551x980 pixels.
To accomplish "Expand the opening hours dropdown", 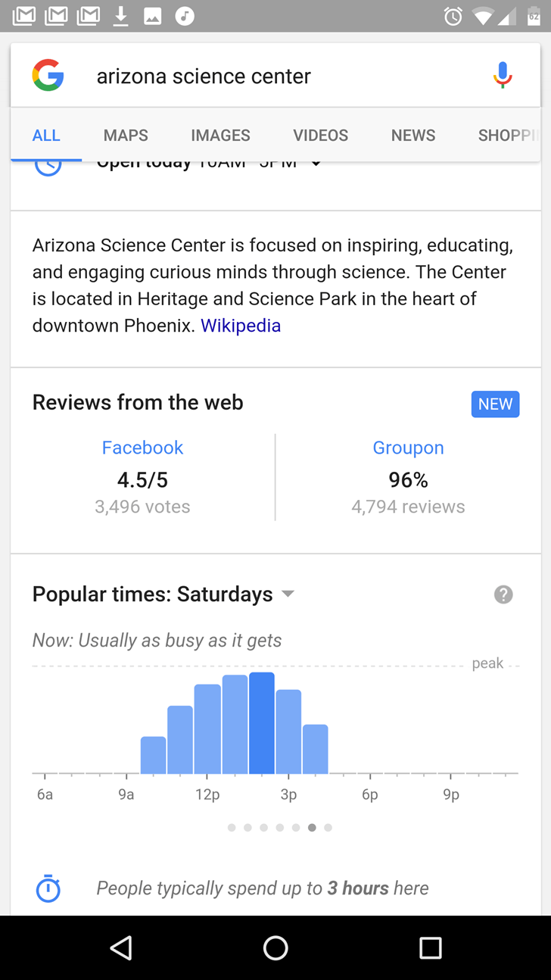I will click(x=316, y=164).
